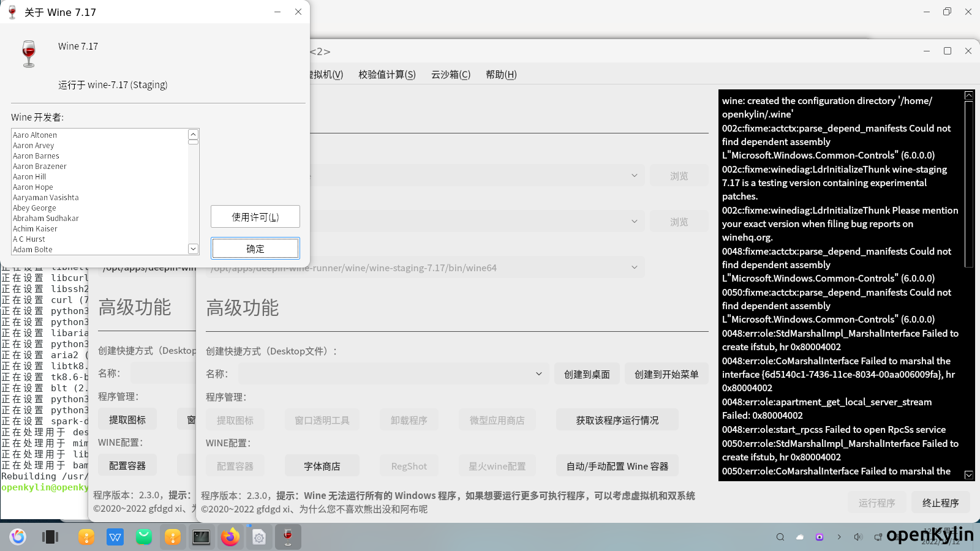Open the orange icon between multitask view and WPS
Screen dimensions: 980x551
[86, 537]
